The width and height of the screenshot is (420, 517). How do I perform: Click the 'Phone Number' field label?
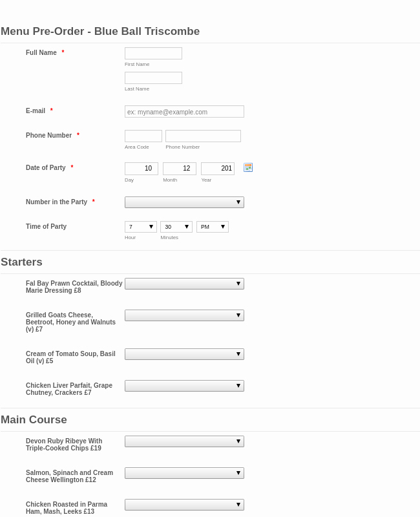coord(49,135)
